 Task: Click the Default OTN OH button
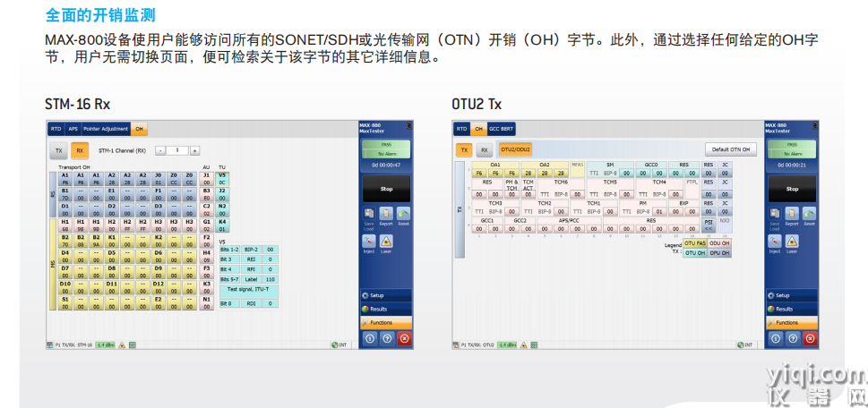click(730, 149)
